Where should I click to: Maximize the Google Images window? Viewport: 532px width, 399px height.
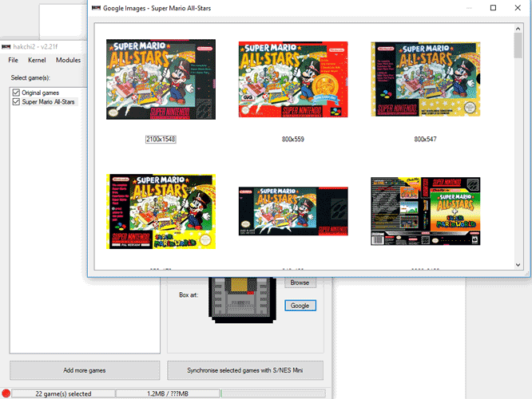click(x=493, y=8)
